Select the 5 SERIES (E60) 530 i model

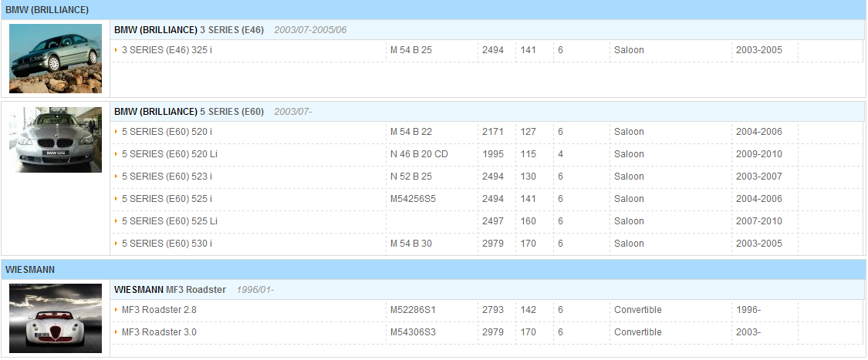pos(167,244)
